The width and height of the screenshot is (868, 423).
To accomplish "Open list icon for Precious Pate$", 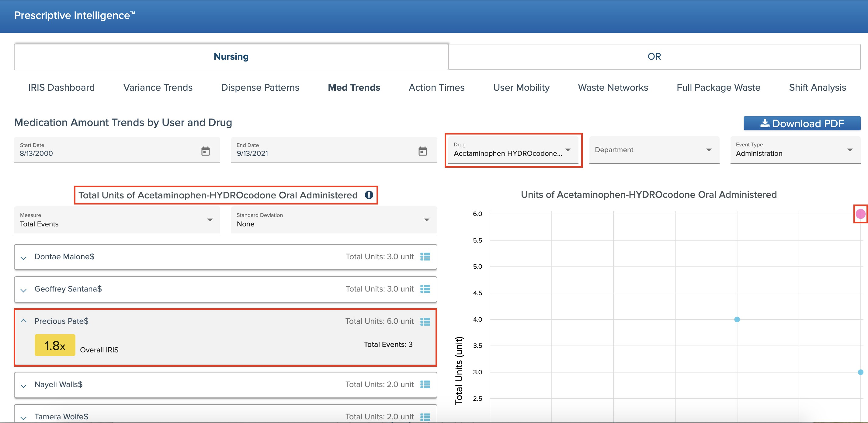I will click(x=425, y=322).
